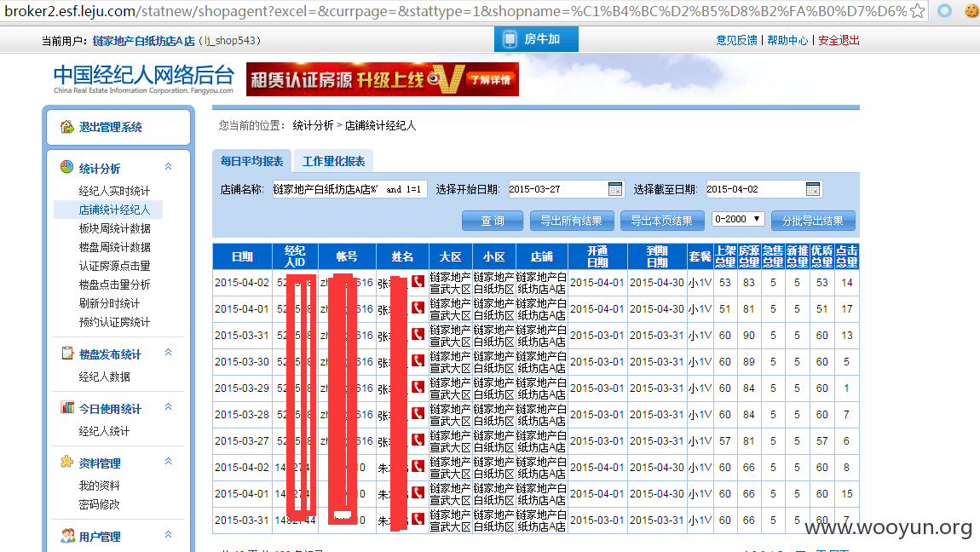Collapse the 用户管理 section
The image size is (980, 552).
coord(168,534)
